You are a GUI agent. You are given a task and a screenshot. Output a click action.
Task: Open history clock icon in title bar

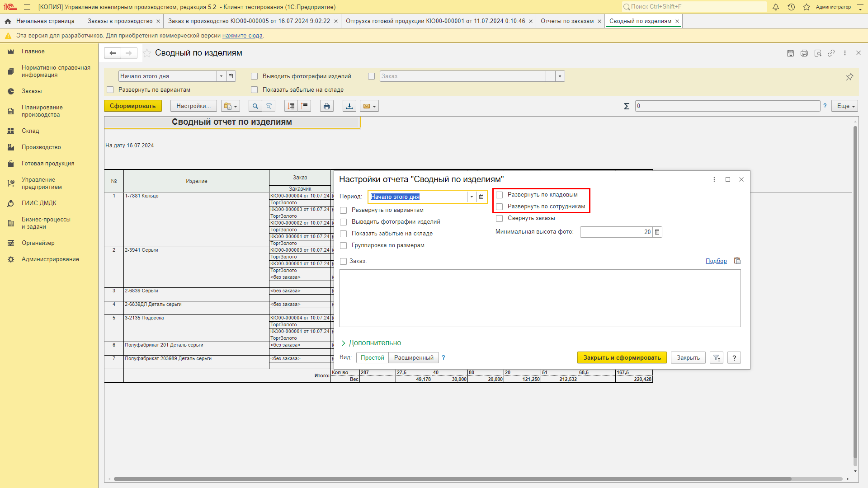point(791,7)
